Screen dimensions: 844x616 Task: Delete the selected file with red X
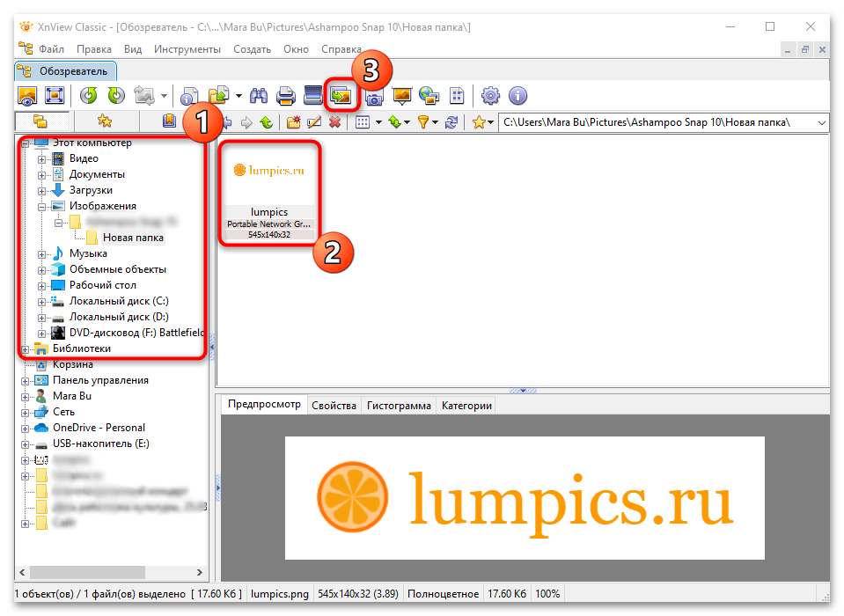(x=334, y=122)
